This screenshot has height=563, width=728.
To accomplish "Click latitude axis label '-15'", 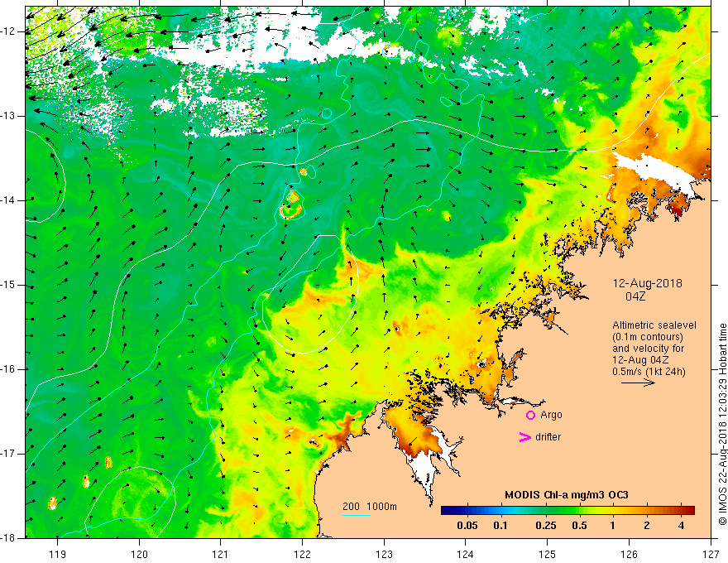I will click(x=9, y=285).
